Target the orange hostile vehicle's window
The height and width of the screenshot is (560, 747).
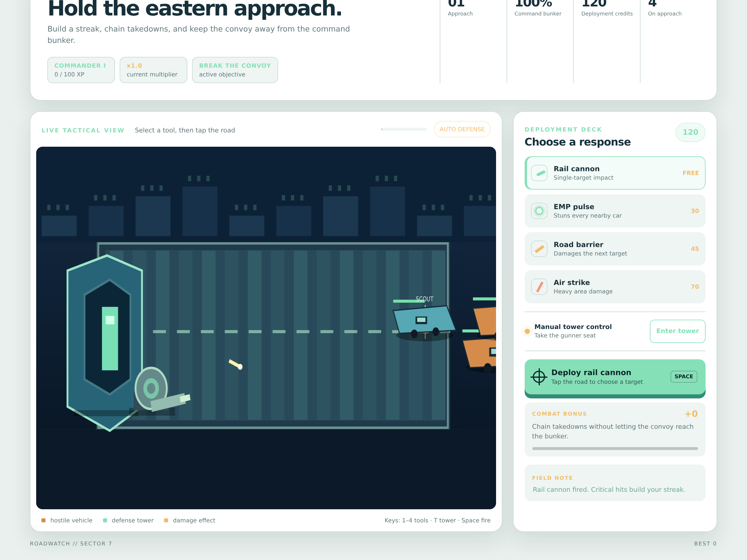(493, 352)
